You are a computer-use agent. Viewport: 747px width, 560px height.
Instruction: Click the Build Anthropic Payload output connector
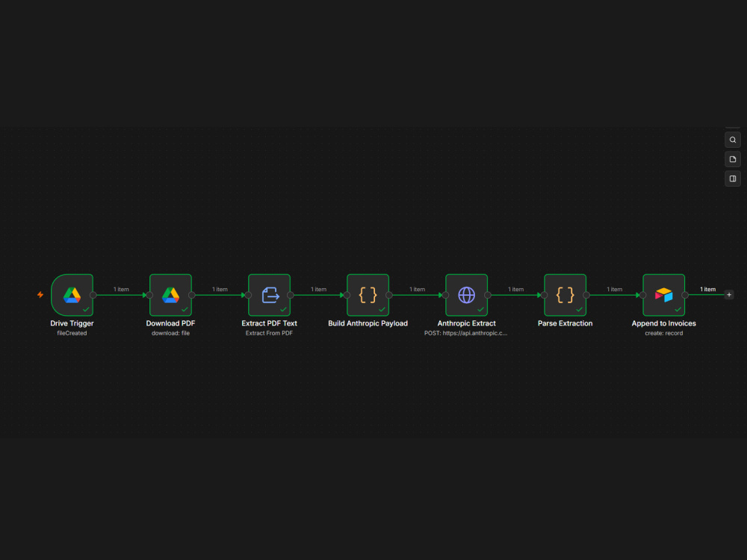tap(389, 295)
